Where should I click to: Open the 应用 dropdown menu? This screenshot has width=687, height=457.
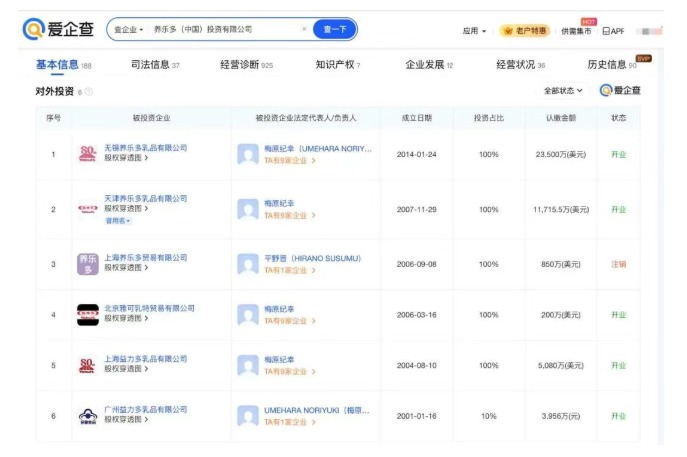[x=474, y=31]
